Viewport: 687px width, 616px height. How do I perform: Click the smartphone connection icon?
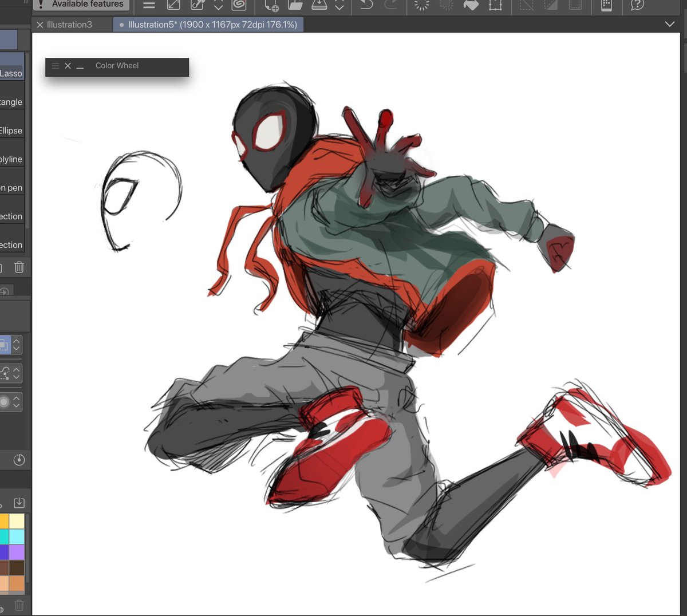(x=606, y=5)
